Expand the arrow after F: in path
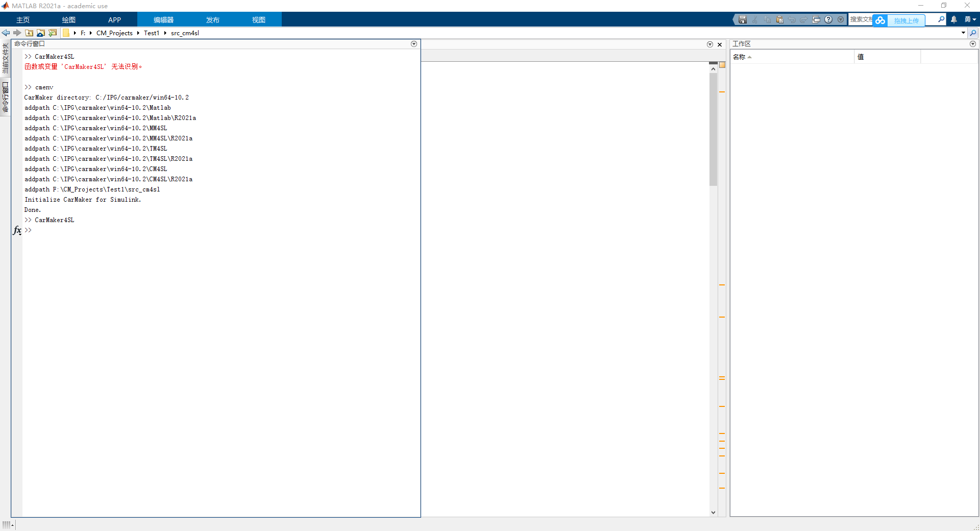Screen dimensions: 980x531 pyautogui.click(x=90, y=33)
